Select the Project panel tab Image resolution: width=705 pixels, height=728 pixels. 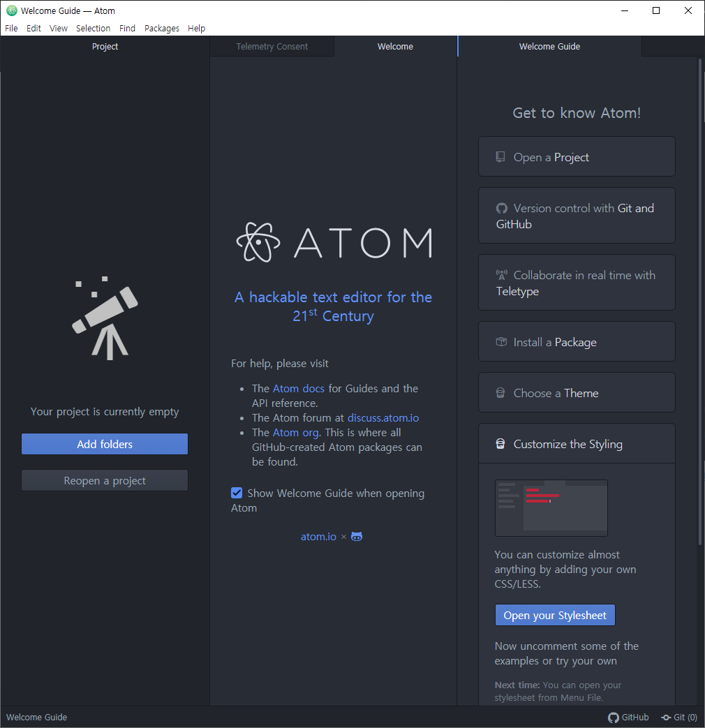[x=105, y=47]
